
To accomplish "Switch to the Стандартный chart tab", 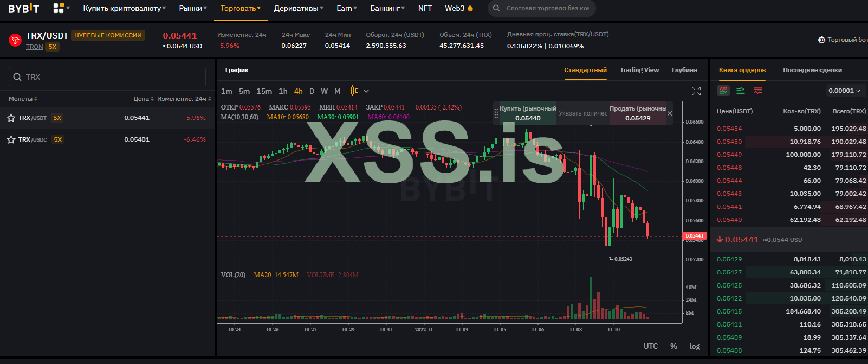I will click(585, 70).
